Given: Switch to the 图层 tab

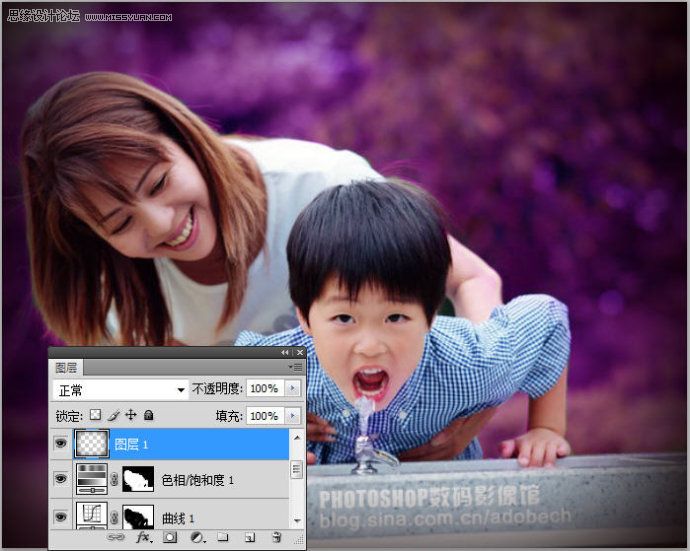Looking at the screenshot, I should (66, 367).
